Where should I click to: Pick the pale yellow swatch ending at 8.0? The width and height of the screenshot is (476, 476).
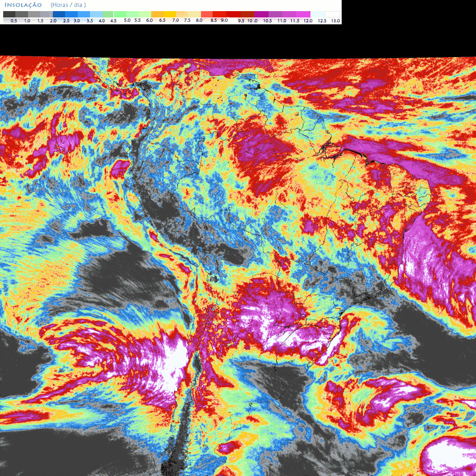tap(195, 14)
